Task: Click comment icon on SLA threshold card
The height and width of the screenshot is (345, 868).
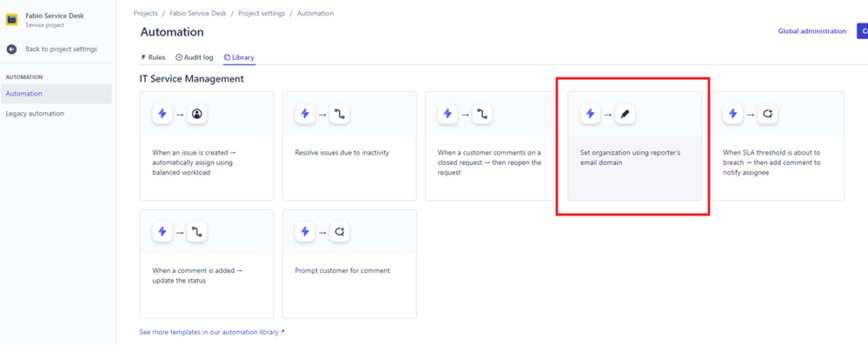Action: pos(768,114)
